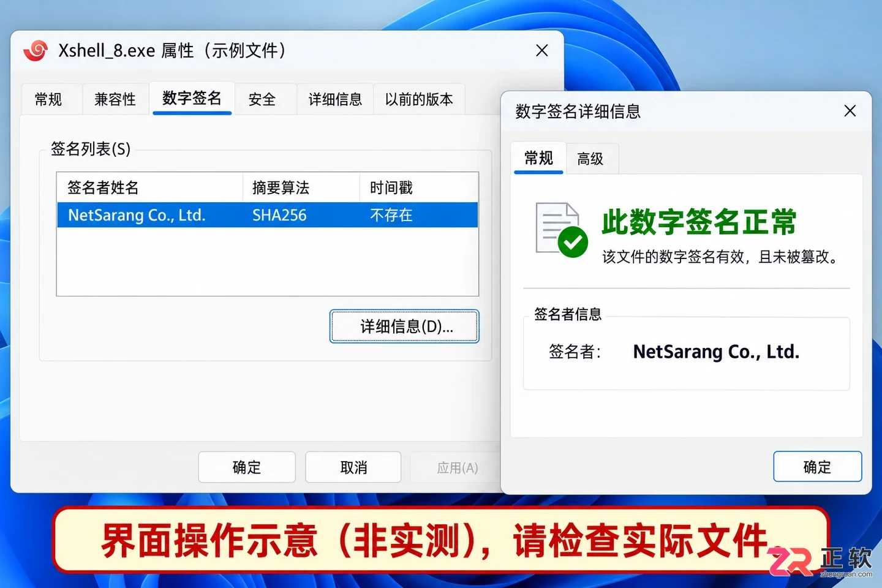The height and width of the screenshot is (588, 882).
Task: Select the NetSarang Co., Ltd. signature row
Action: (268, 215)
